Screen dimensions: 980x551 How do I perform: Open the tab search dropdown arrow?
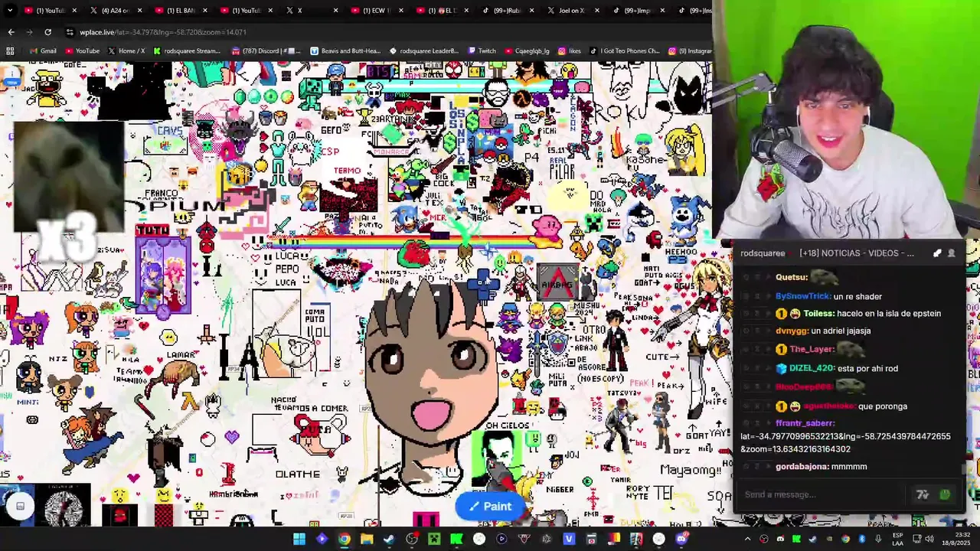(x=11, y=11)
